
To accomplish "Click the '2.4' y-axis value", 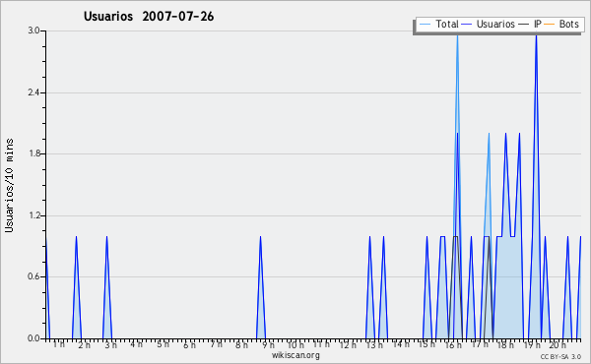I will [x=33, y=92].
